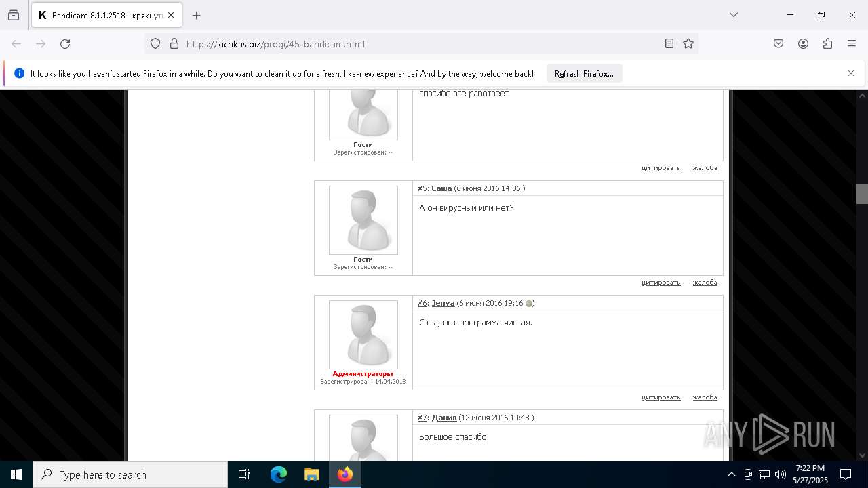Open the Jenya profile link

click(443, 303)
